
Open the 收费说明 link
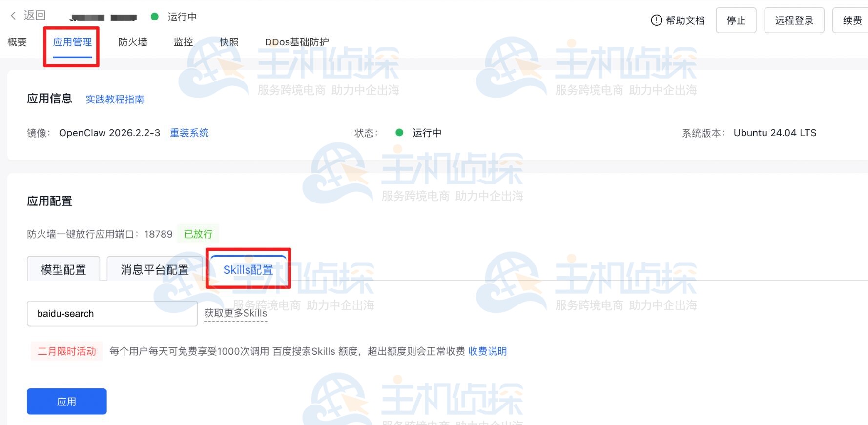tap(488, 351)
